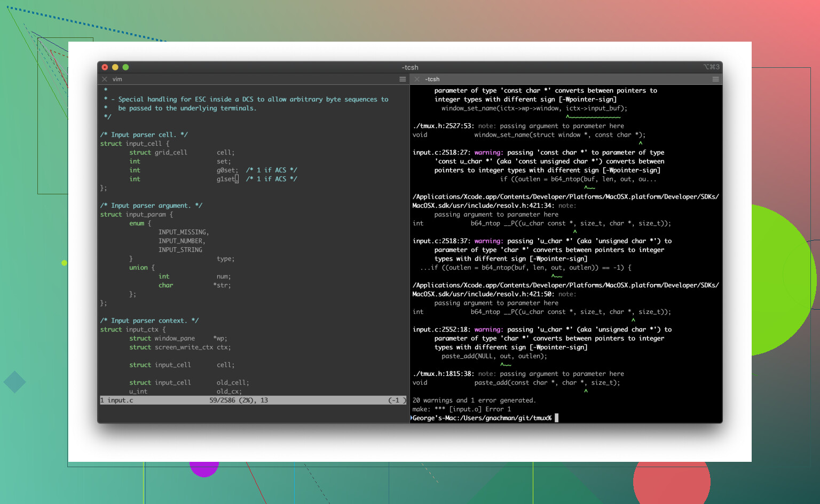Image resolution: width=820 pixels, height=504 pixels.
Task: Click the input.c:2552:18 warning line
Action: pos(542,329)
